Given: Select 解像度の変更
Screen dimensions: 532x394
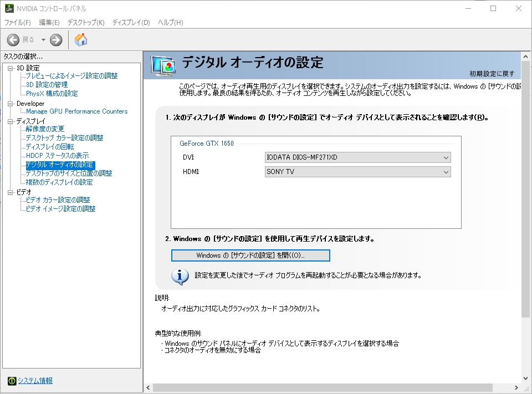Looking at the screenshot, I should coord(45,129).
